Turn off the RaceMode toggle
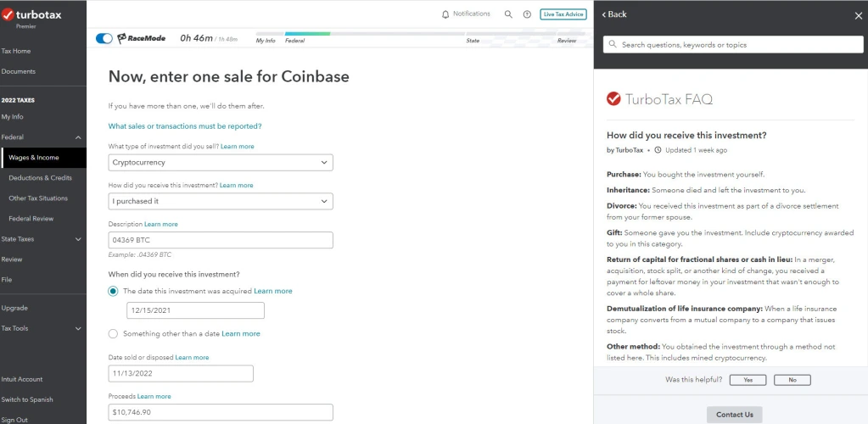 (x=104, y=38)
